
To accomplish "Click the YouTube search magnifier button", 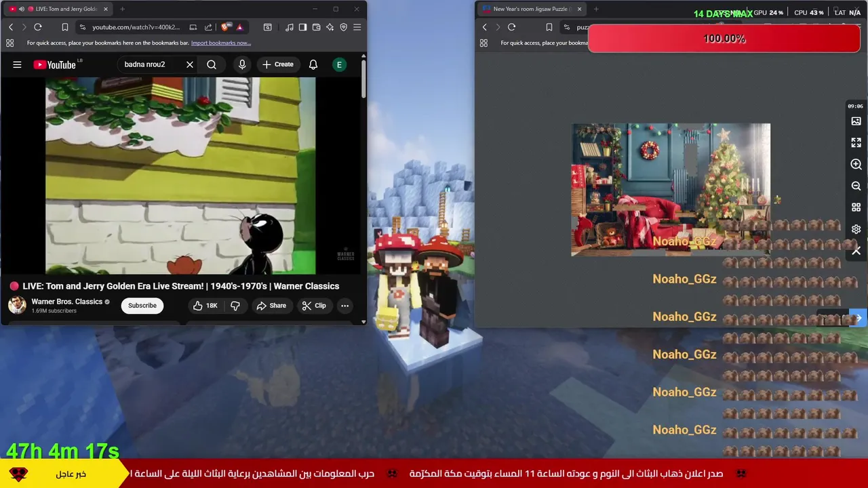I will (212, 64).
